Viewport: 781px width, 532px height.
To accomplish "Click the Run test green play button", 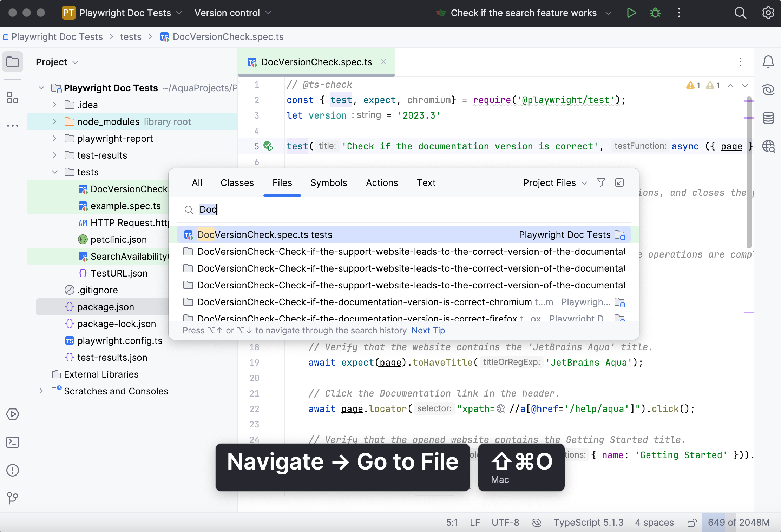I will [631, 13].
